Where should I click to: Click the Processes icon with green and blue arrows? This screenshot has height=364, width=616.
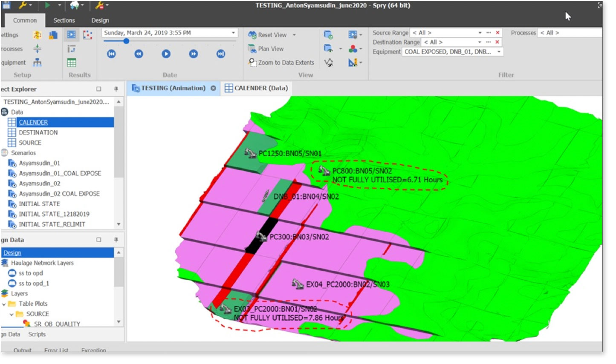point(38,49)
